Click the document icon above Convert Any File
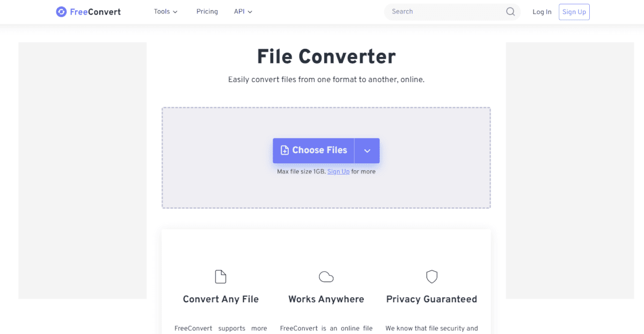This screenshot has width=644, height=334. click(x=221, y=277)
